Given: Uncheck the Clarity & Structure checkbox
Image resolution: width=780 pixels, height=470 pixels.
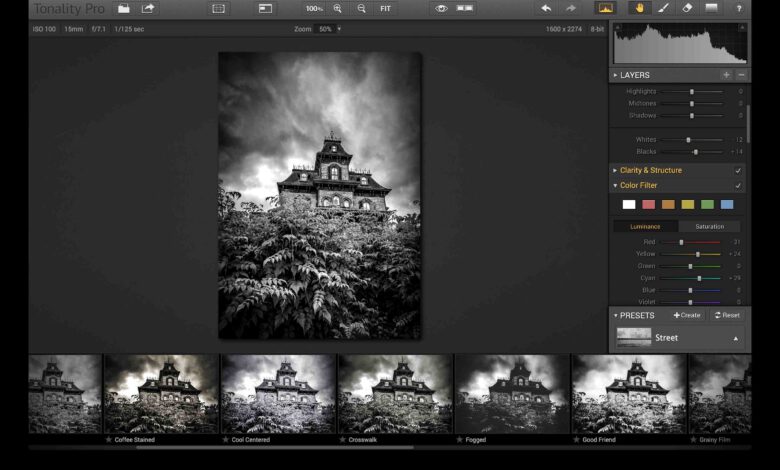Looking at the screenshot, I should coord(738,171).
